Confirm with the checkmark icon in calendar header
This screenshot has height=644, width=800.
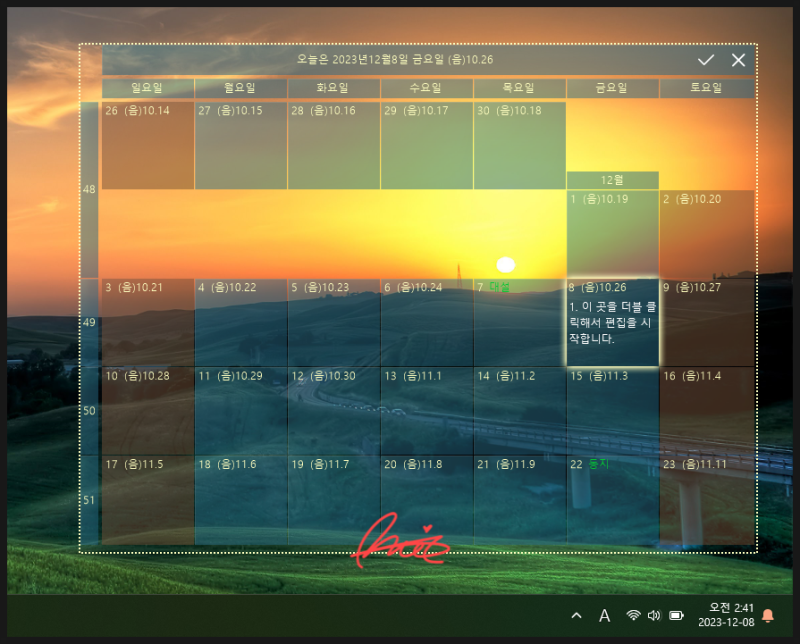click(x=706, y=60)
